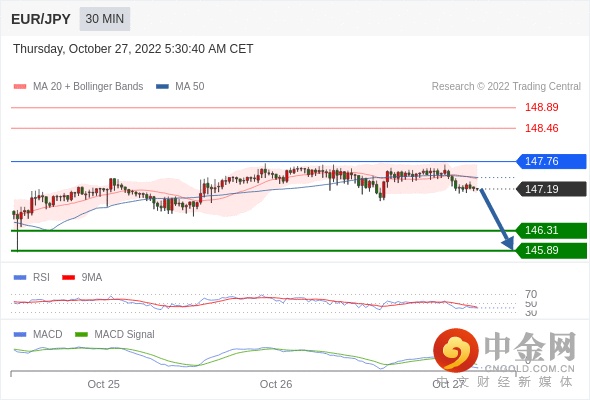The image size is (590, 400).
Task: Click the blue MA 50 legend swatch
Action: tap(162, 87)
